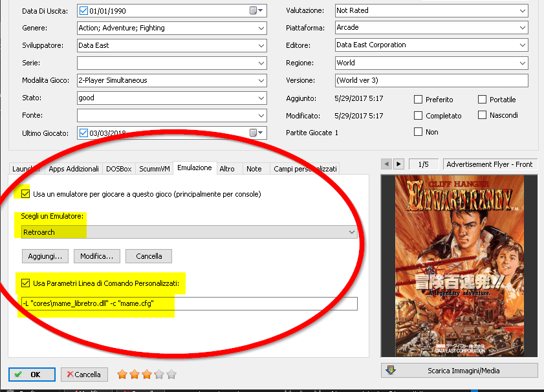Click the Edward Randy flyer image

pyautogui.click(x=459, y=265)
